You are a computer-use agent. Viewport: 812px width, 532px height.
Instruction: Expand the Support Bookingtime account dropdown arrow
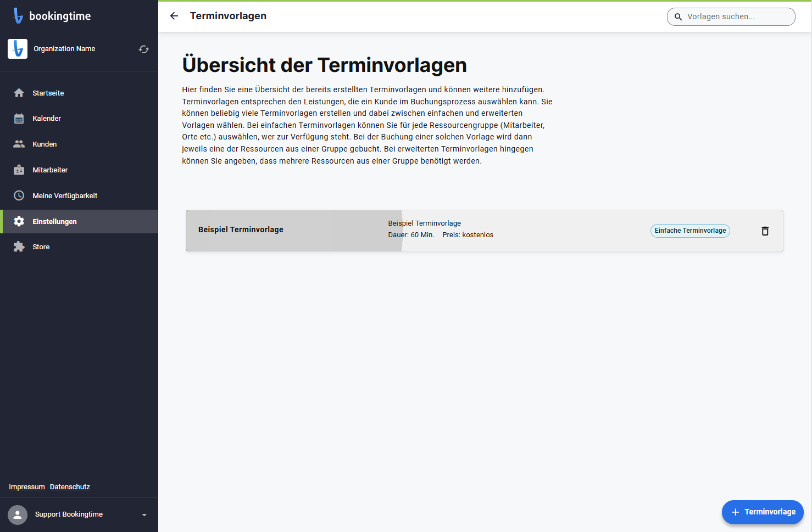pos(144,515)
